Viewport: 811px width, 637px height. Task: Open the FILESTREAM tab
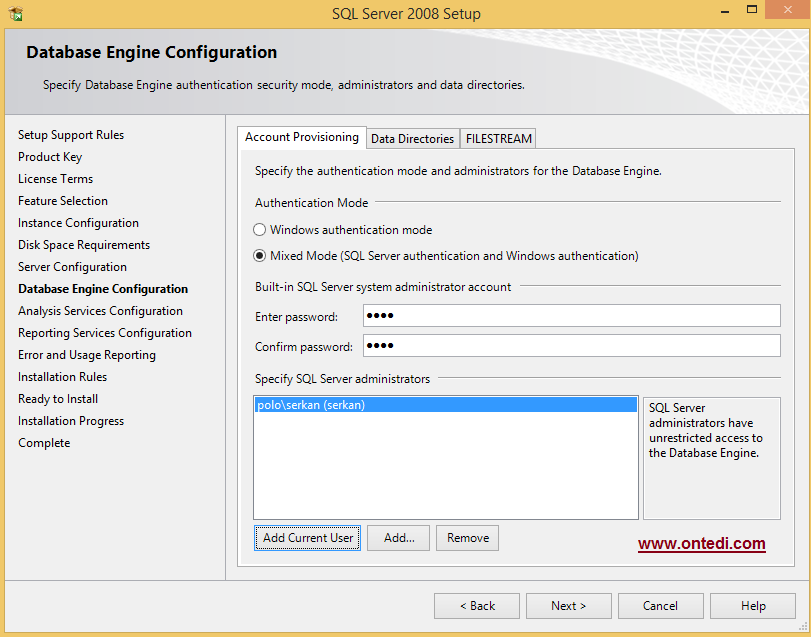pos(498,139)
